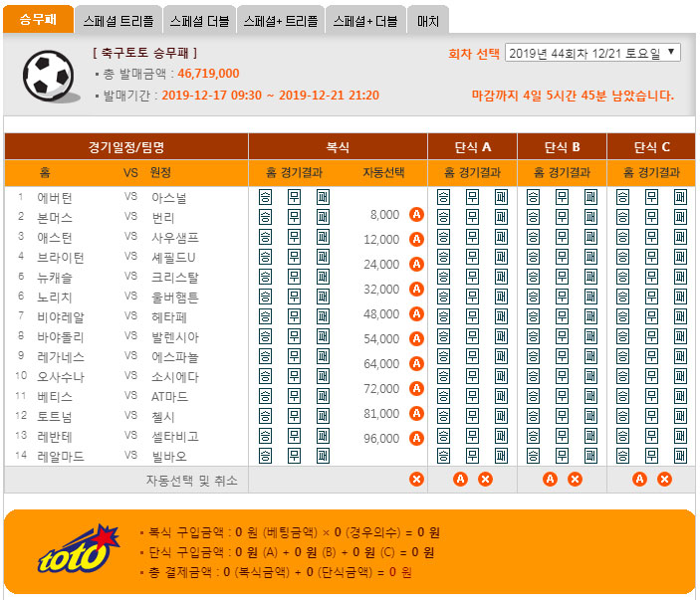Mark 승 for 레반테 vs 셀타비고 in 단식 C
The image size is (700, 600).
tap(622, 436)
